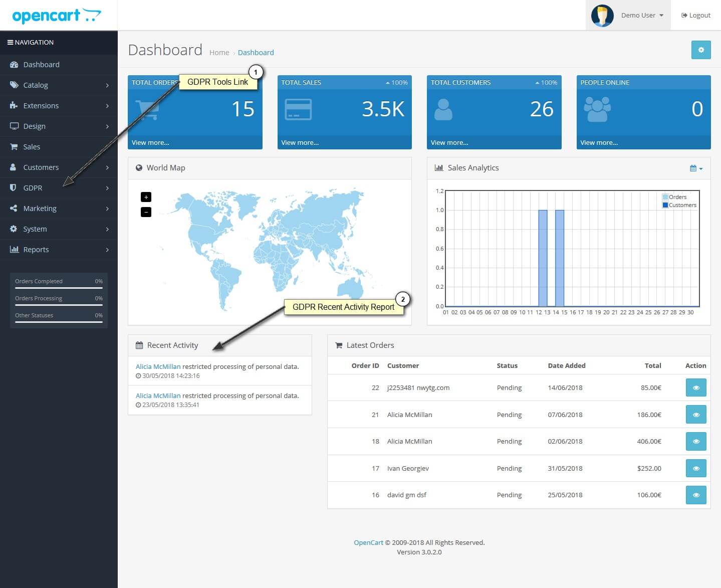The image size is (721, 588).
Task: Open Alicia McMillan link dated 23/05/2018
Action: point(158,396)
